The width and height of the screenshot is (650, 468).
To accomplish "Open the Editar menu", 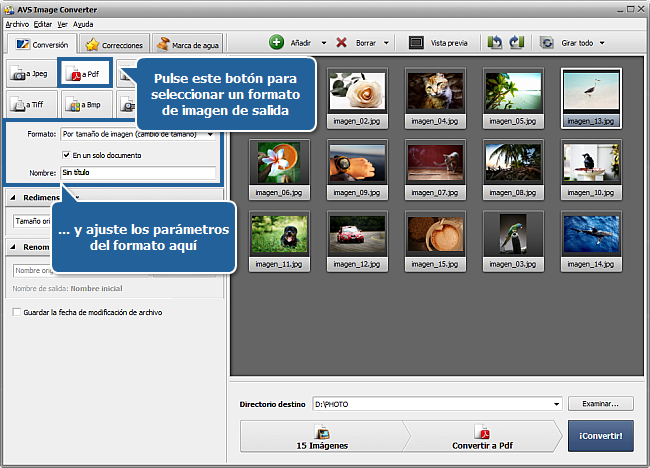I will tap(43, 24).
